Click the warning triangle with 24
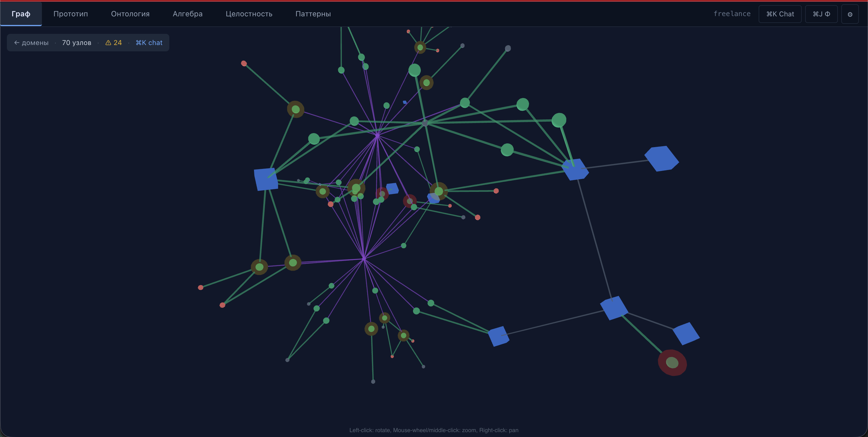868x437 pixels. pyautogui.click(x=114, y=43)
